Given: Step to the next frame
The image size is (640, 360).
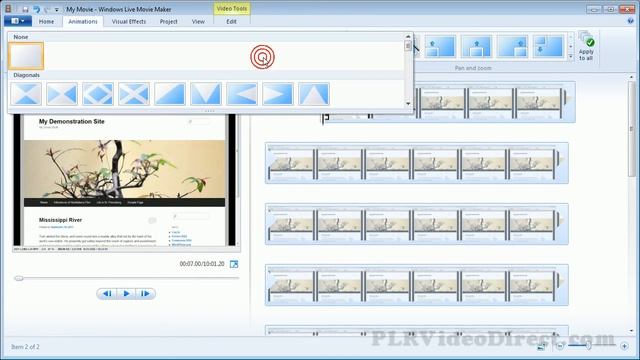Looking at the screenshot, I should pos(145,293).
